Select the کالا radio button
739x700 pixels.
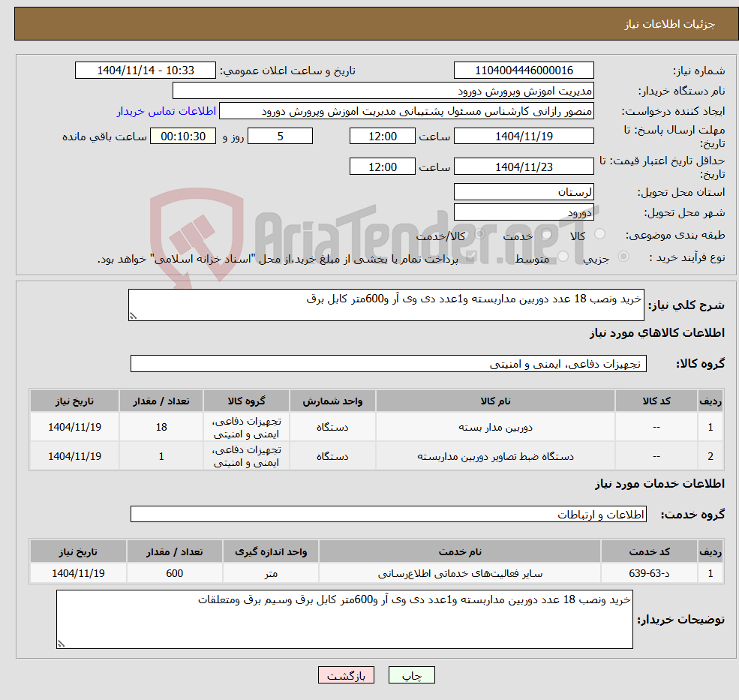click(600, 234)
